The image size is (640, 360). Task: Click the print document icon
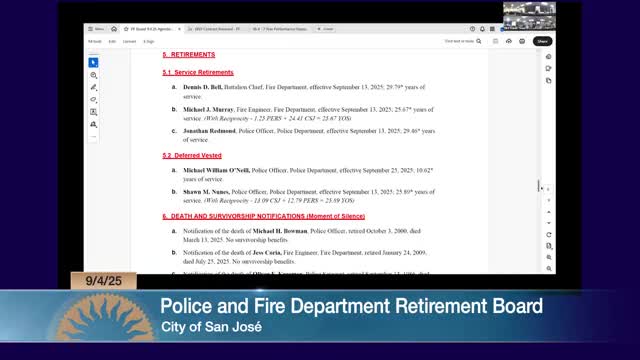click(x=522, y=41)
